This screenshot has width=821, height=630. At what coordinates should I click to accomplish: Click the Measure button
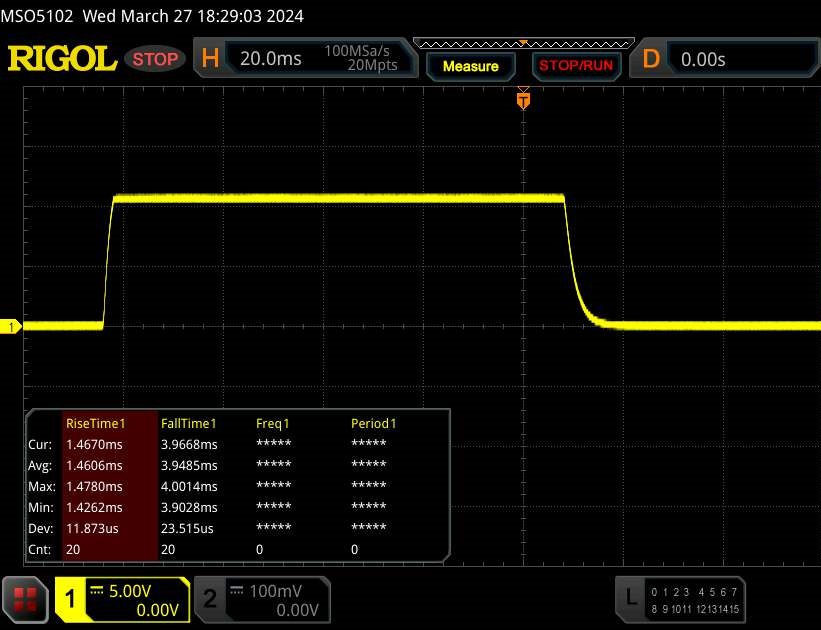(470, 66)
